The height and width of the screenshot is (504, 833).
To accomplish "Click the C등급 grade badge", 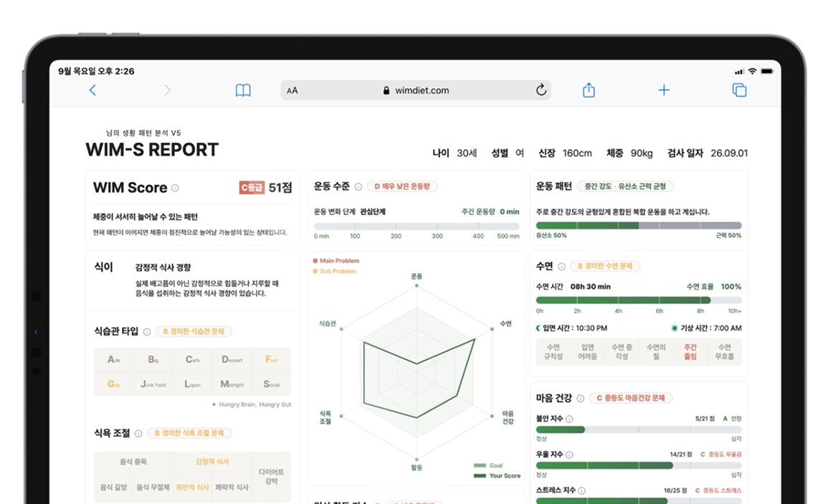I will 252,187.
